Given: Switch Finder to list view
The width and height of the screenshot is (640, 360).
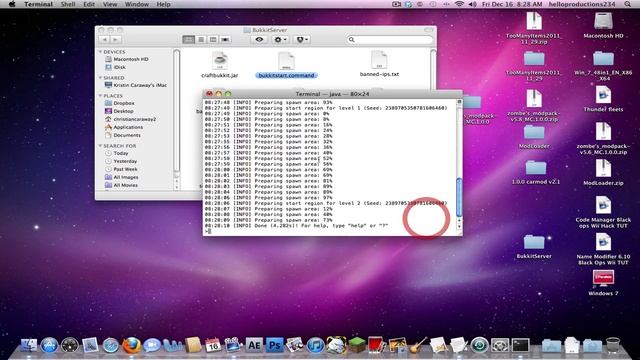Looking at the screenshot, I should tap(201, 40).
